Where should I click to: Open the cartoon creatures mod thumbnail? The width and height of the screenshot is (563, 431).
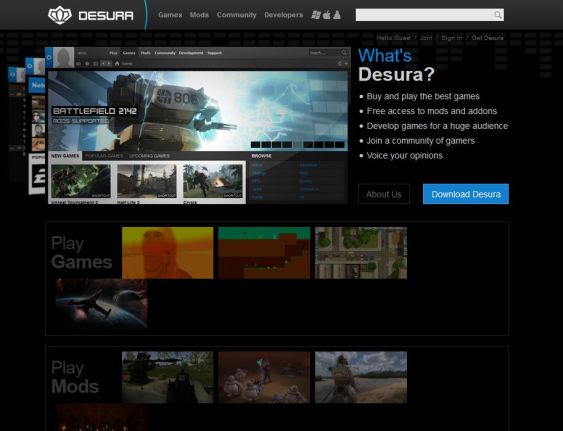(264, 377)
